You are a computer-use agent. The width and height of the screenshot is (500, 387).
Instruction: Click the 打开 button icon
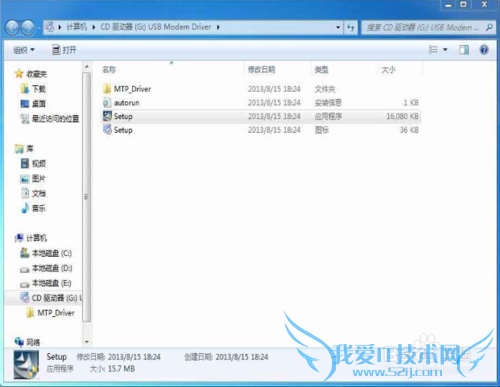[x=56, y=50]
